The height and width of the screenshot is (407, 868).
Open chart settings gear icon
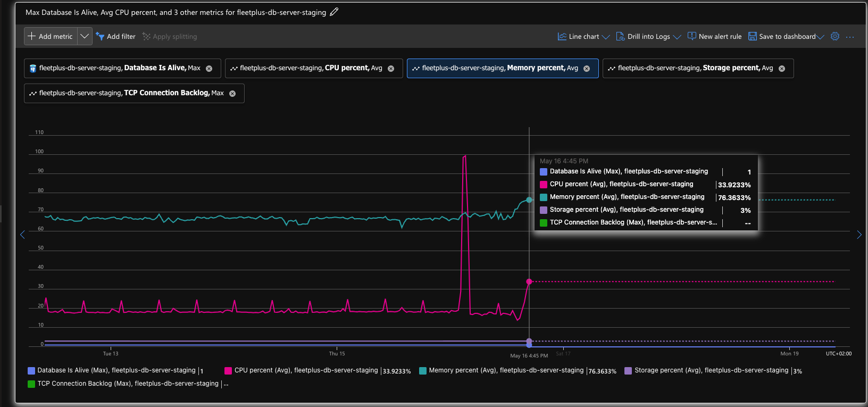[835, 36]
